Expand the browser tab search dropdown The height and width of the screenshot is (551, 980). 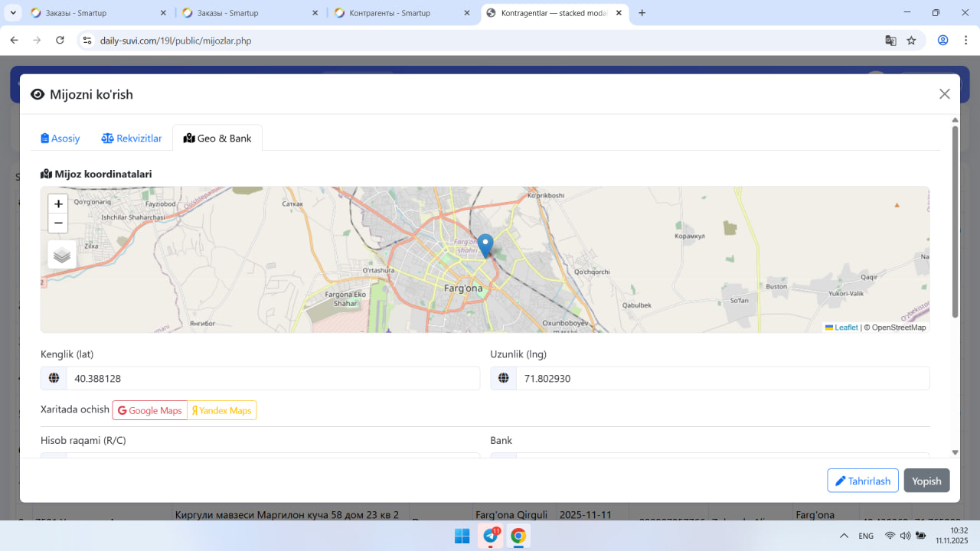(14, 13)
